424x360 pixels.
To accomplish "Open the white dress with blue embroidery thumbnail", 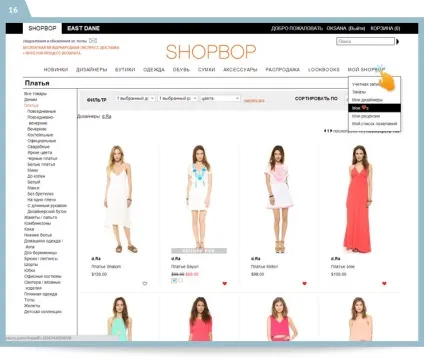I will coord(199,199).
